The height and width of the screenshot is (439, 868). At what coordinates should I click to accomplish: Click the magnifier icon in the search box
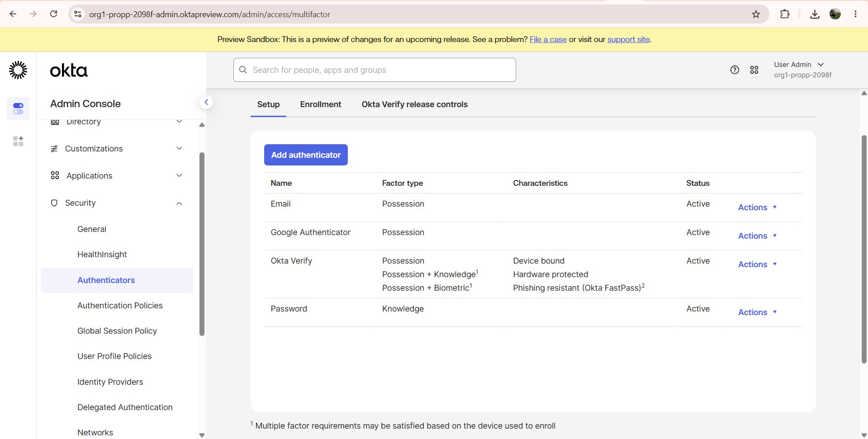tap(243, 70)
